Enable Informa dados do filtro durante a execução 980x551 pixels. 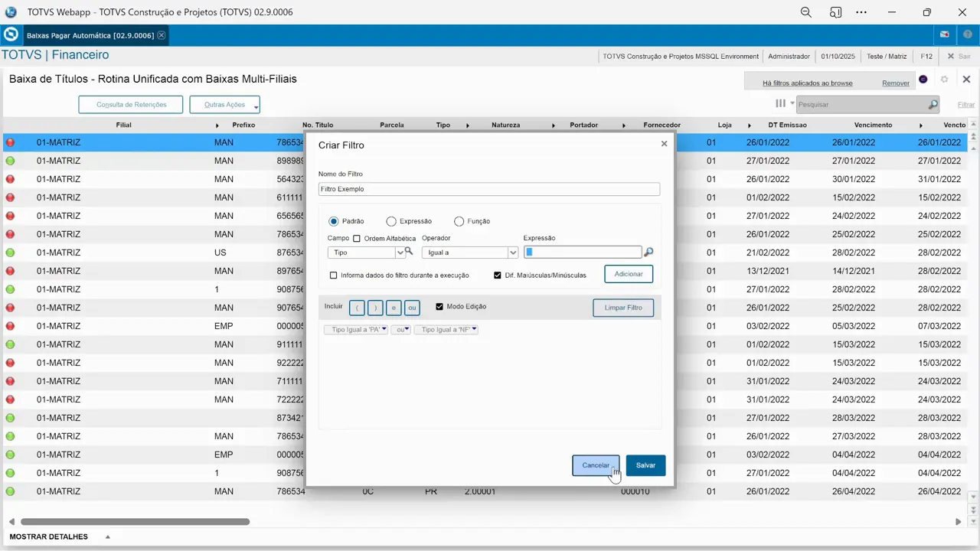(x=333, y=275)
